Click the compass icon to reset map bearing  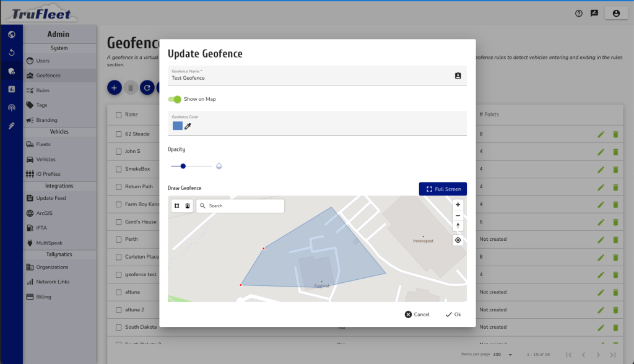click(458, 225)
